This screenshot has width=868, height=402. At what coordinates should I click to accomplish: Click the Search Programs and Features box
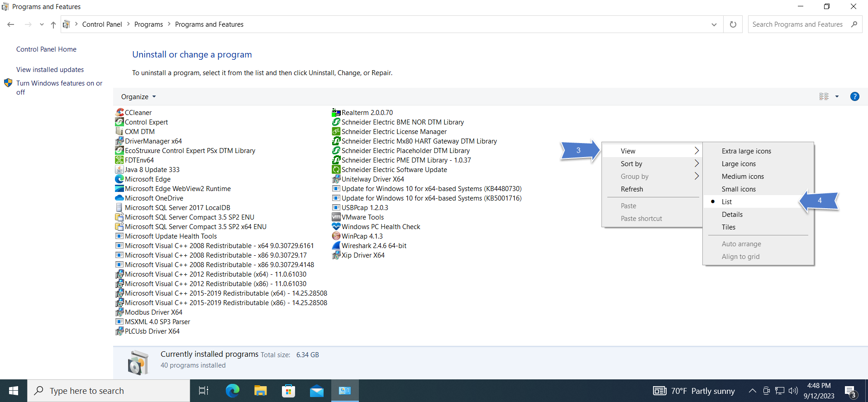click(x=805, y=24)
